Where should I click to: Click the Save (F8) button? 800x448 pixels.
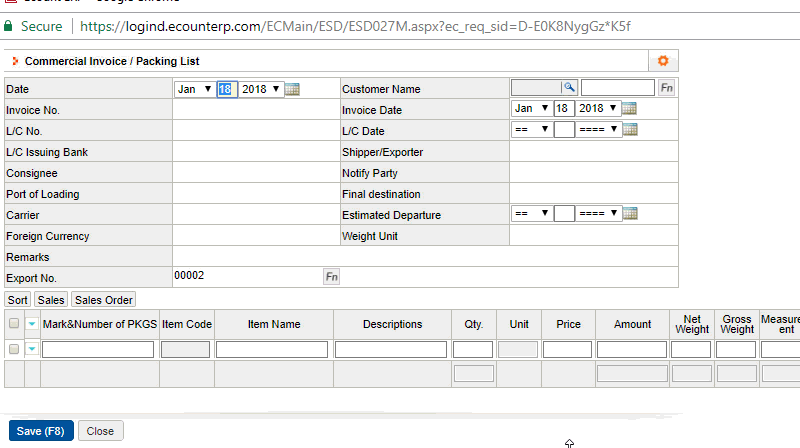point(41,431)
